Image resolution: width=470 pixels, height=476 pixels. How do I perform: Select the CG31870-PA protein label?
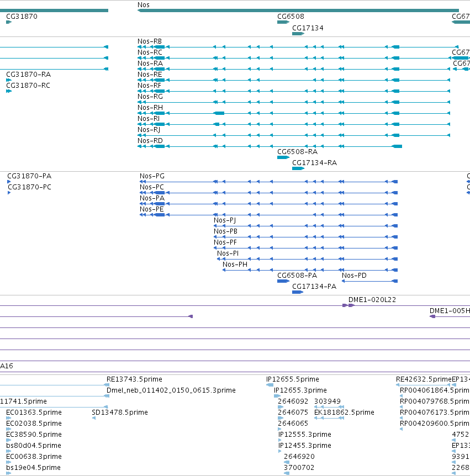pyautogui.click(x=29, y=176)
